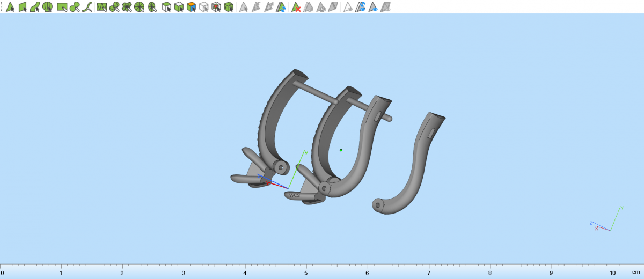
Task: Click the green triangle with red X
Action: 296,7
